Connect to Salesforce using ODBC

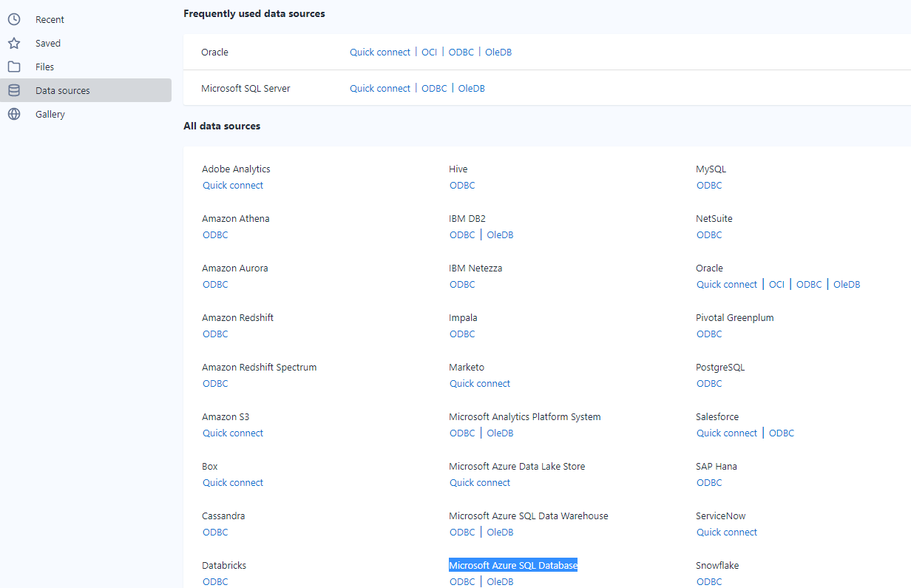point(782,433)
